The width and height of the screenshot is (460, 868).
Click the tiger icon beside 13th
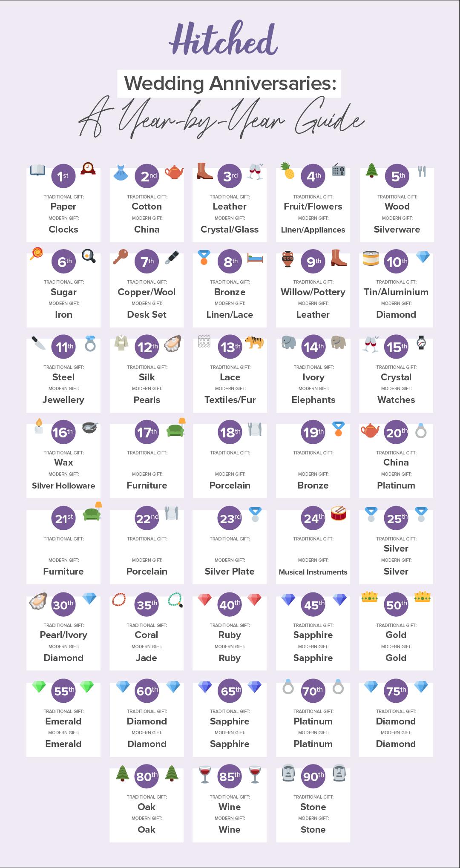(254, 342)
